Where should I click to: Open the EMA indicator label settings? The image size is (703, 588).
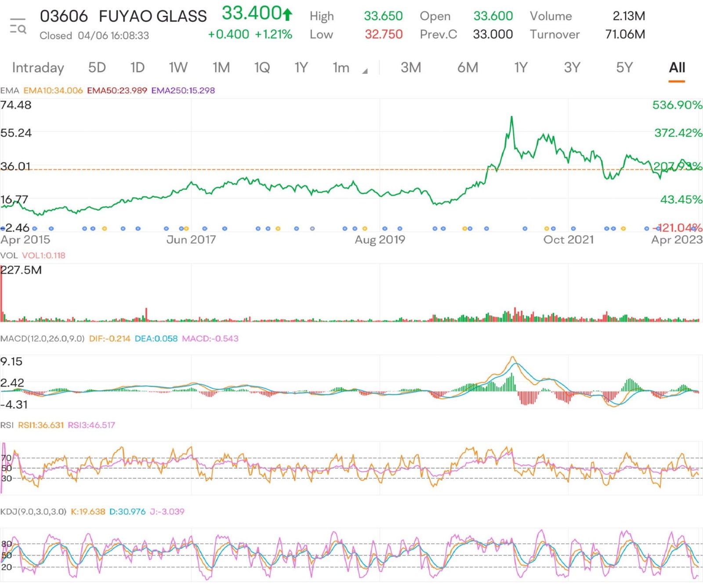[10, 90]
